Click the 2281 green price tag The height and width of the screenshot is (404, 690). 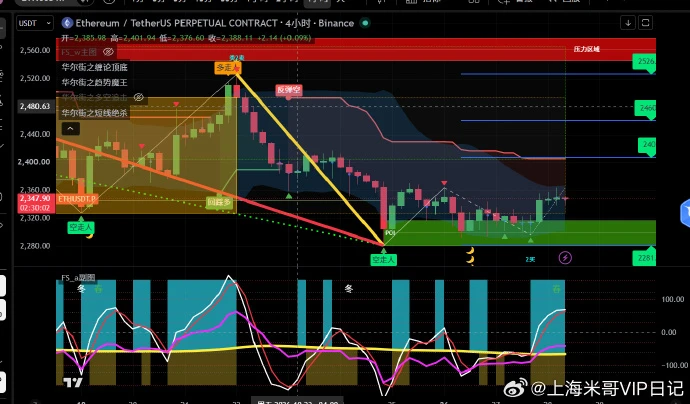coord(644,258)
